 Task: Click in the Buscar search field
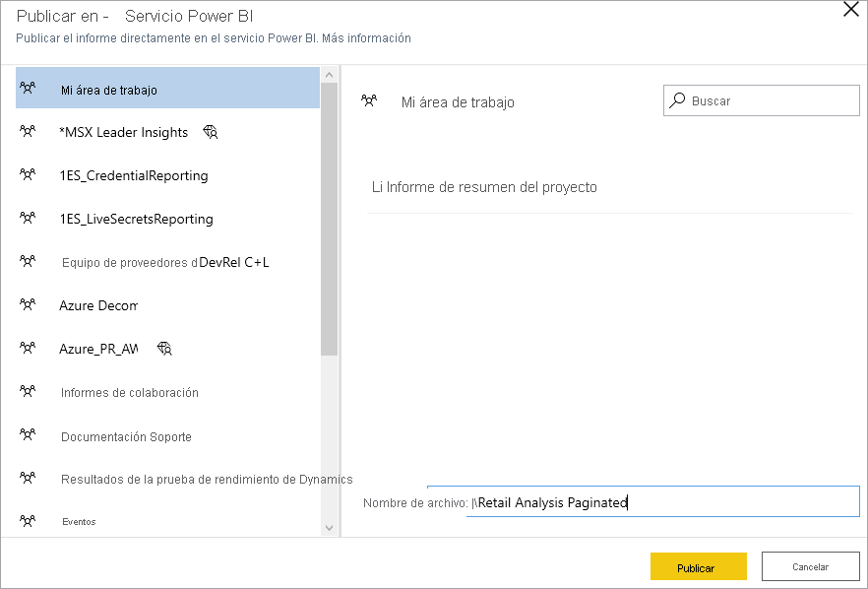click(x=762, y=100)
